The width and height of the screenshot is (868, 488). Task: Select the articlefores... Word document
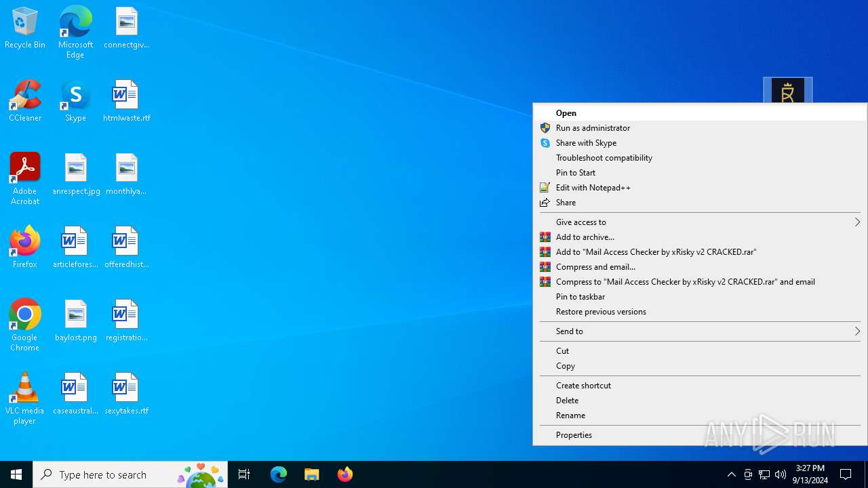(x=75, y=248)
